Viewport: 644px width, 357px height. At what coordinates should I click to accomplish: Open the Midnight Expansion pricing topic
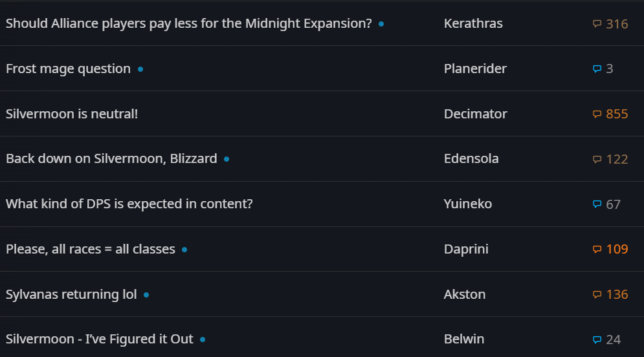pyautogui.click(x=188, y=24)
